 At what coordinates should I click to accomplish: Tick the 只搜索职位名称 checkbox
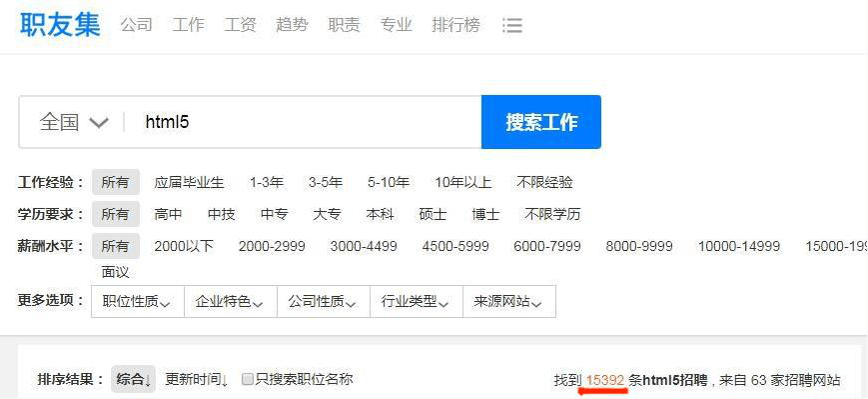tap(248, 380)
